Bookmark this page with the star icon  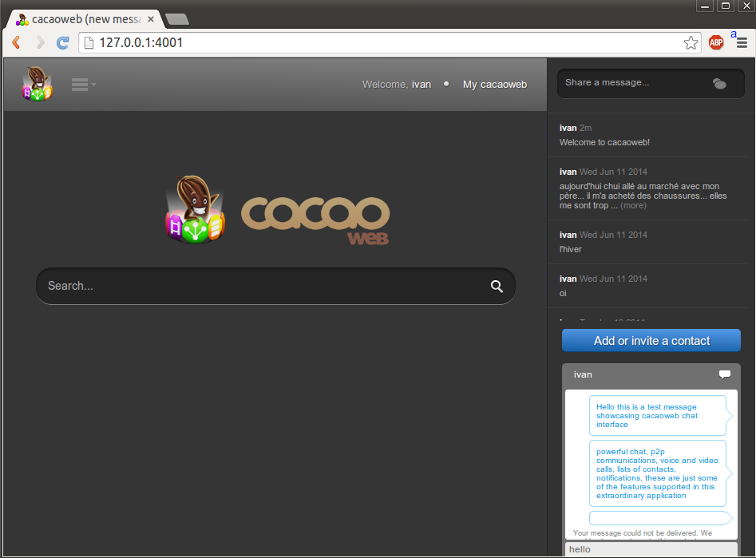point(691,43)
